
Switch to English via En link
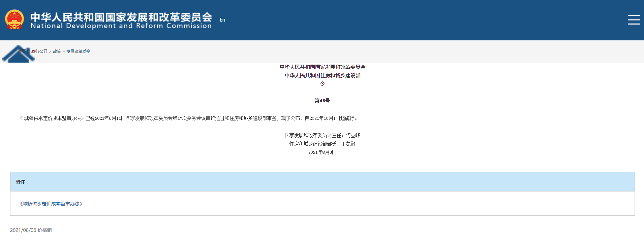pyautogui.click(x=222, y=20)
